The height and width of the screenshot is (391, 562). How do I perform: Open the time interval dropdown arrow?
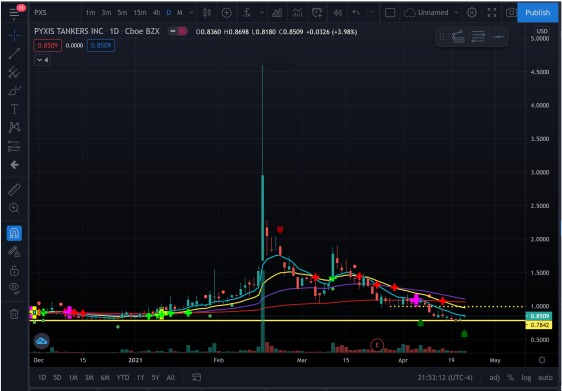(x=191, y=13)
